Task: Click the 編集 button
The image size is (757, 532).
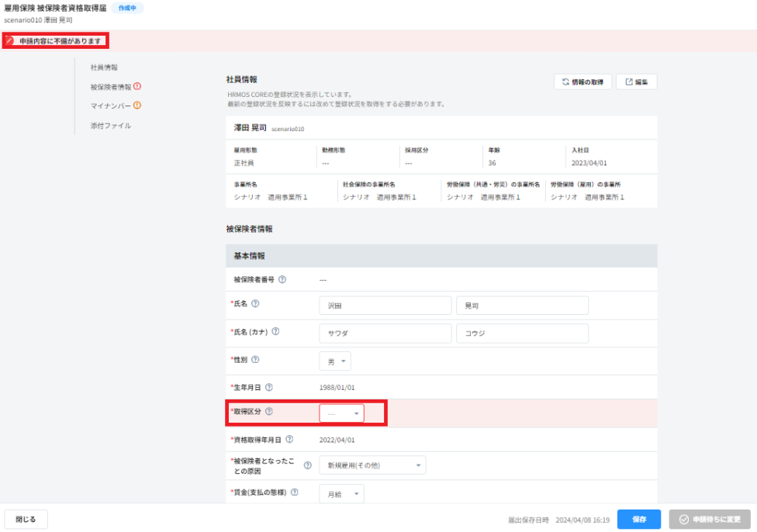Action: (636, 81)
